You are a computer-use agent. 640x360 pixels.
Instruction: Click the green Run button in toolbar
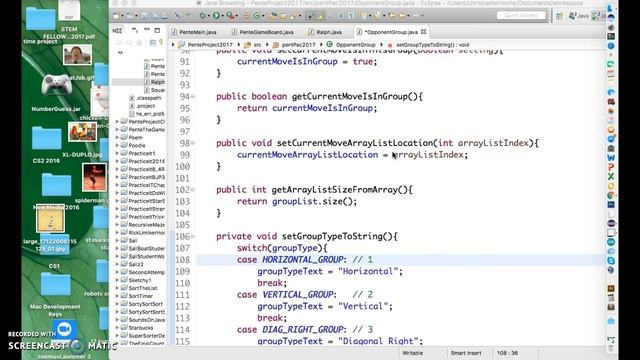216,16
